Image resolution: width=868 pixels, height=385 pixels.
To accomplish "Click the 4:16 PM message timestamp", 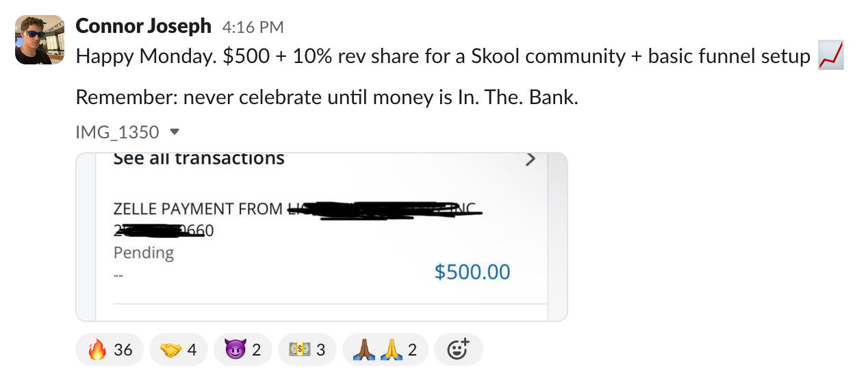I will (253, 27).
